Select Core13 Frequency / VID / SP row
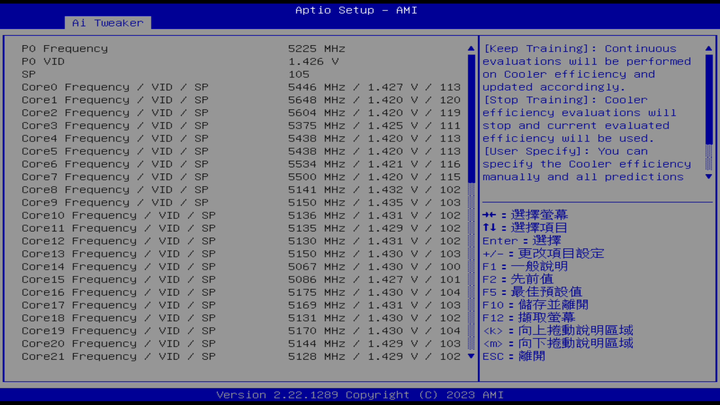Screen dimensions: 720x405 point(241,254)
